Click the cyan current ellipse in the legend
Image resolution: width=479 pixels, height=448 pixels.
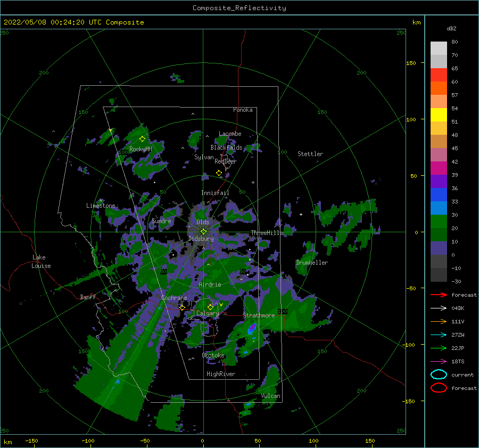pyautogui.click(x=439, y=374)
